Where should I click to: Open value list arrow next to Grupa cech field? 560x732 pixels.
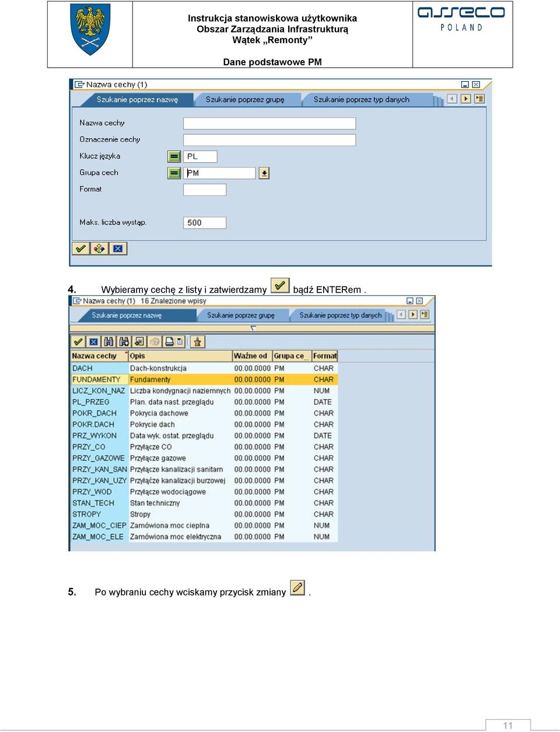pos(264,173)
